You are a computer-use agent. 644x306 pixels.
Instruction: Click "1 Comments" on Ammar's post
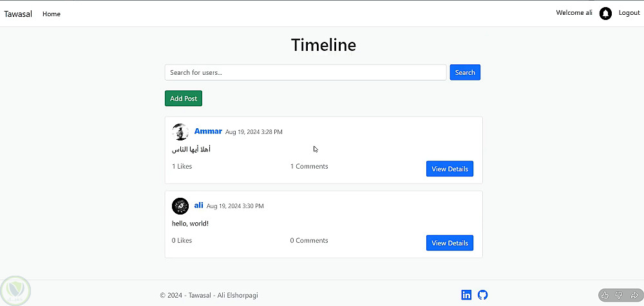[x=309, y=166]
